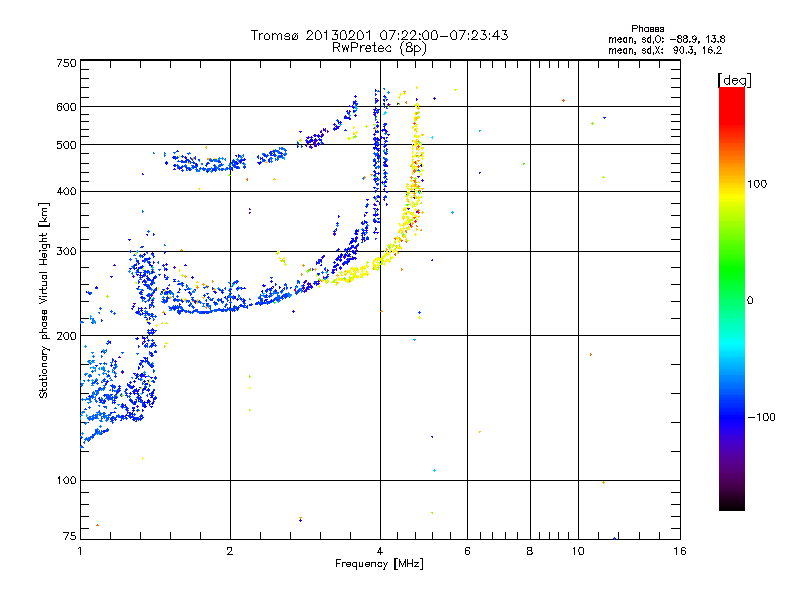Click the y-axis '600' tick label
The width and height of the screenshot is (800, 600).
(x=66, y=107)
